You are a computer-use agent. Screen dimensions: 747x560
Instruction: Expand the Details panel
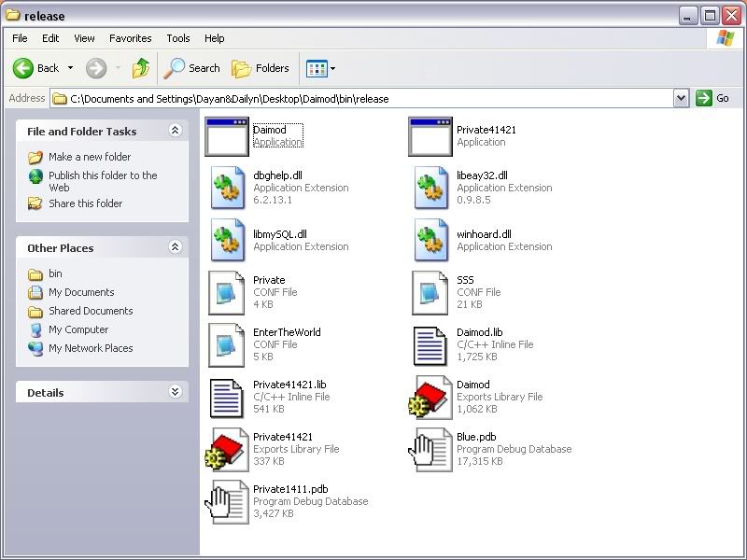[x=176, y=392]
